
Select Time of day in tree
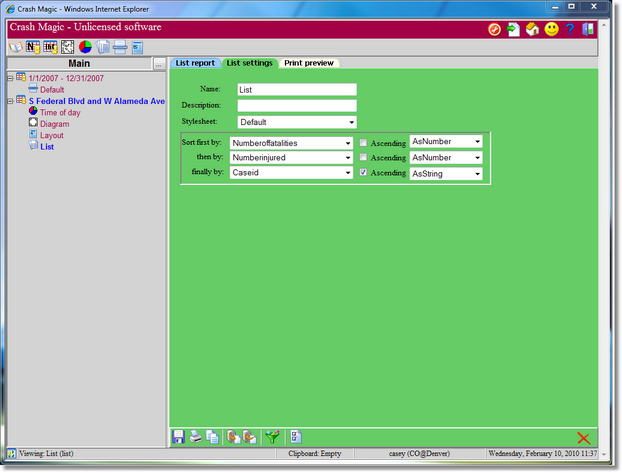pos(61,112)
